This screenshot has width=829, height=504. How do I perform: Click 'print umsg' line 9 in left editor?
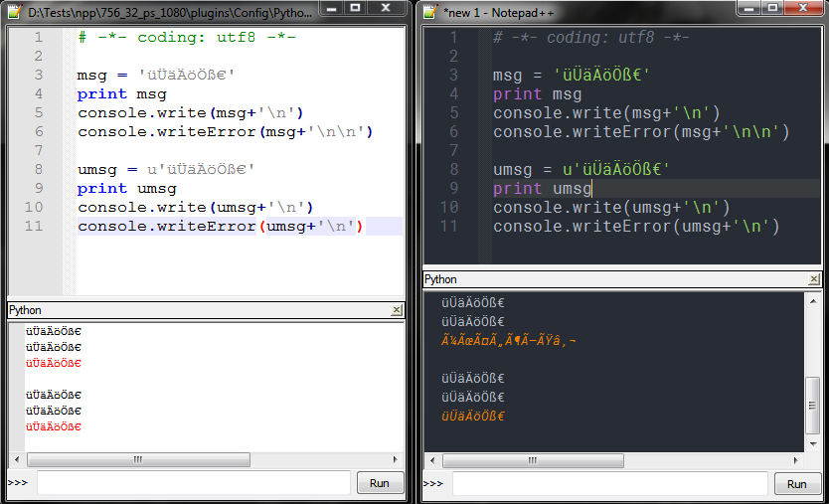click(127, 189)
